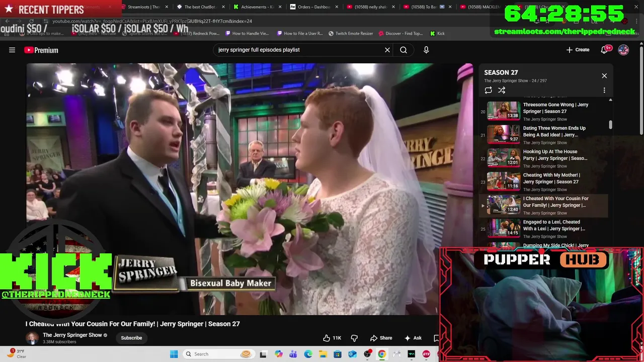Dislike the video with thumbs-down

coord(354,338)
